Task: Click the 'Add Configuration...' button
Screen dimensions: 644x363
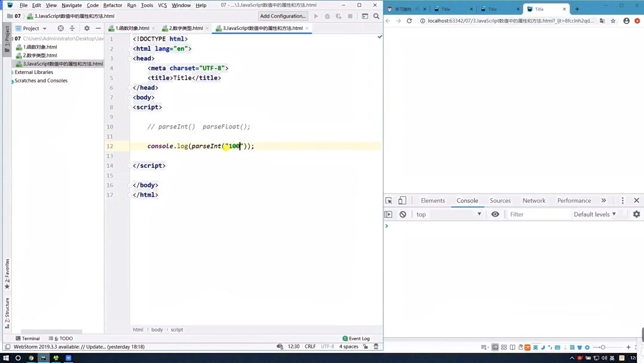Action: [282, 16]
